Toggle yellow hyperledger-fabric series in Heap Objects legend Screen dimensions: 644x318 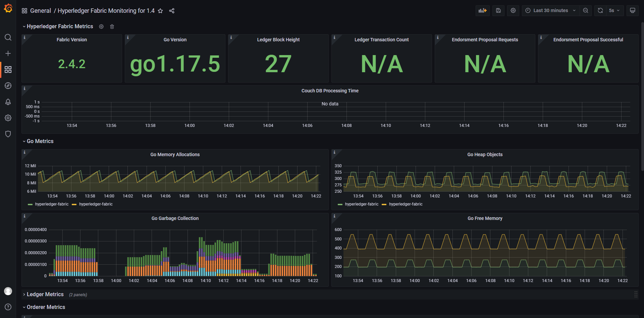tap(406, 204)
